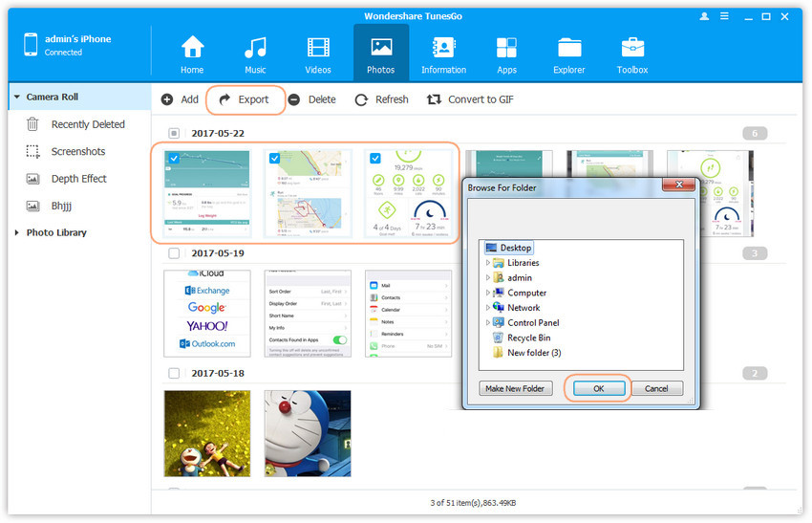Check the 2017-05-19 group checkbox
Image resolution: width=812 pixels, height=523 pixels.
click(174, 253)
